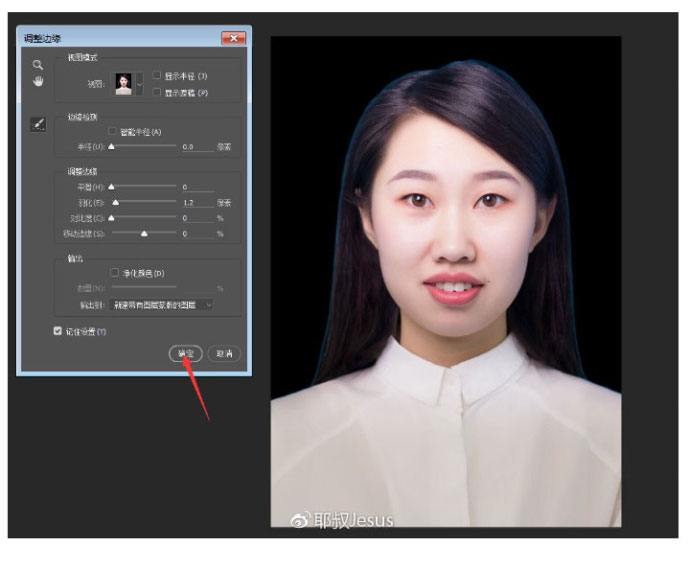Select the Hand tool icon
Screen dimensions: 690x569
tap(38, 82)
